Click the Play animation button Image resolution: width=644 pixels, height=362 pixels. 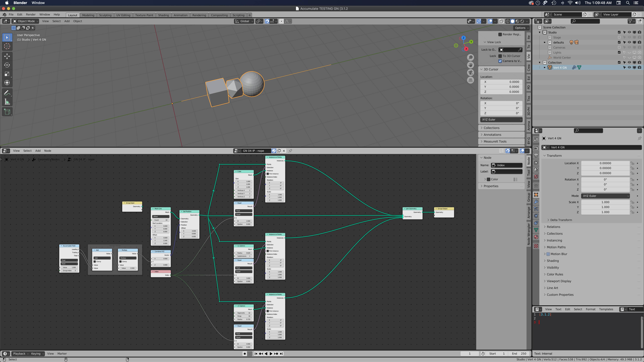(271, 353)
